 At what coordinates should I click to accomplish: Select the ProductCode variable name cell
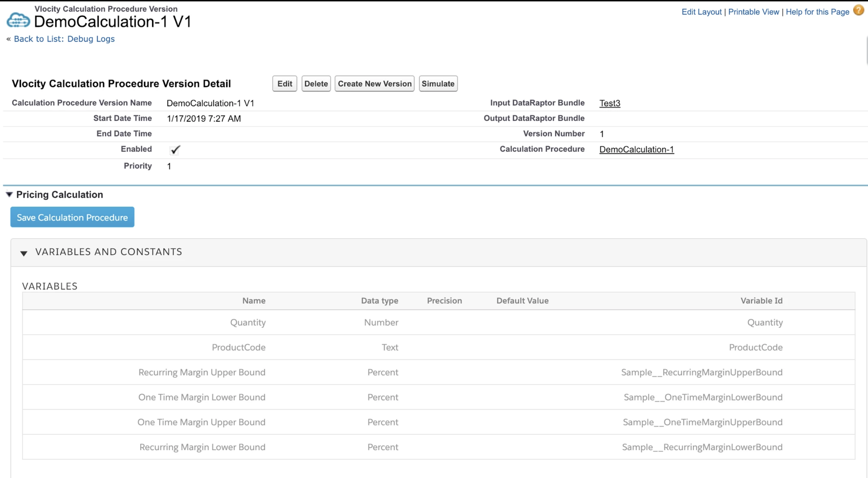tap(239, 347)
